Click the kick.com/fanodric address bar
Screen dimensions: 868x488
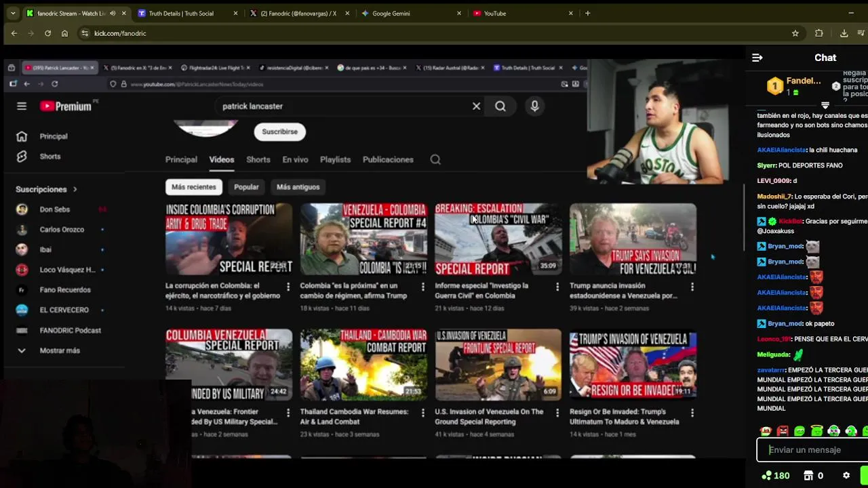pyautogui.click(x=434, y=33)
